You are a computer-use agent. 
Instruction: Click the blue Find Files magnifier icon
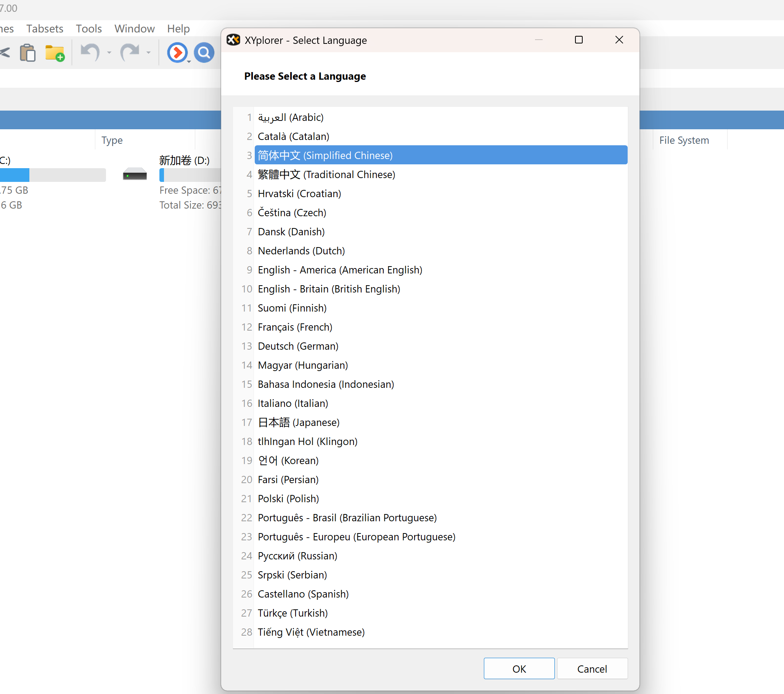click(x=204, y=52)
